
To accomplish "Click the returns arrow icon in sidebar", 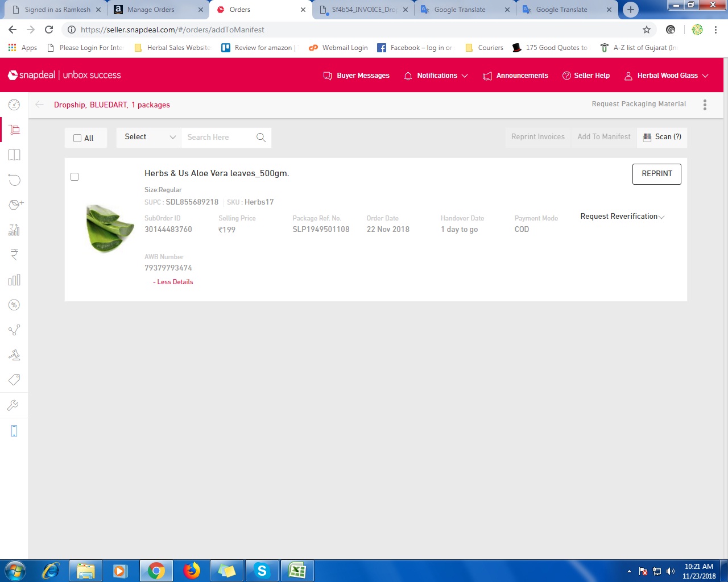I will (14, 180).
